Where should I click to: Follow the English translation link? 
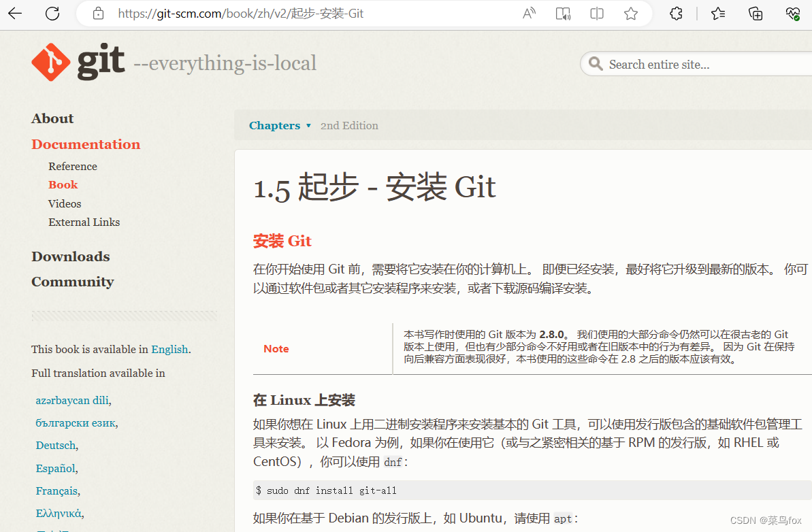[x=169, y=349]
